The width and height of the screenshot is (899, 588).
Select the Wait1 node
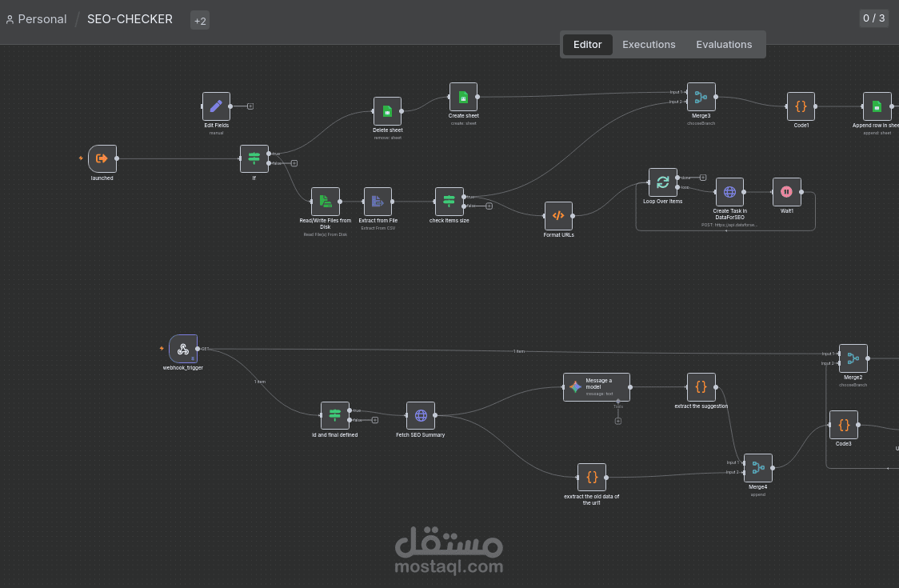[x=787, y=192]
